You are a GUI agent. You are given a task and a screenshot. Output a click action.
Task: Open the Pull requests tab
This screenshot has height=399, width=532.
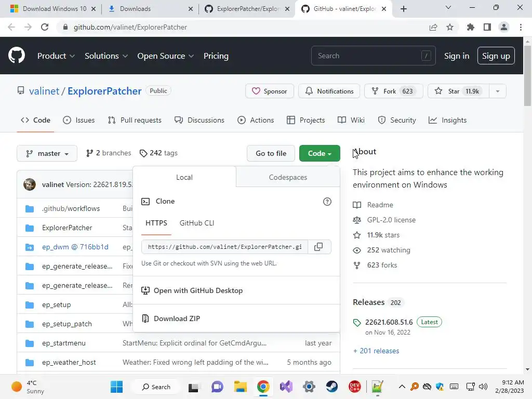point(135,120)
